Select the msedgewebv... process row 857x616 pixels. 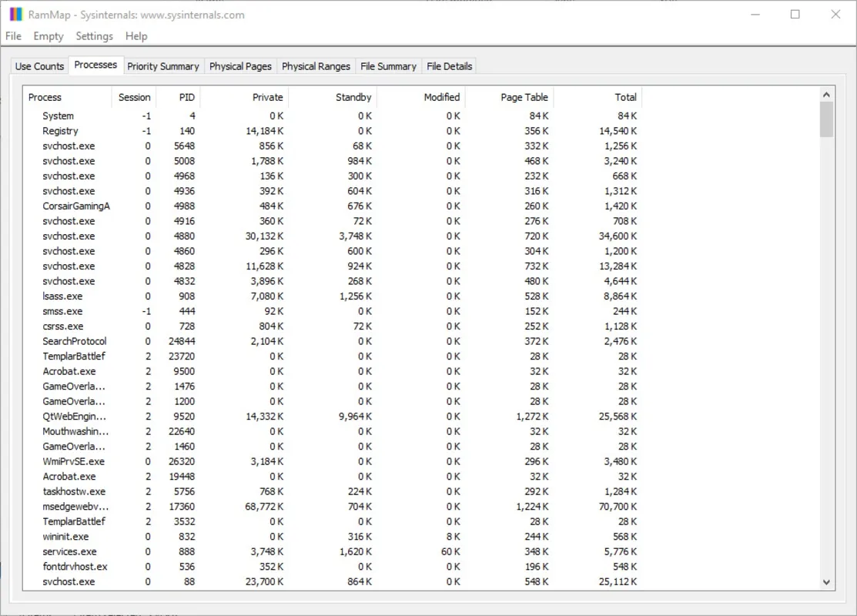[333, 507]
